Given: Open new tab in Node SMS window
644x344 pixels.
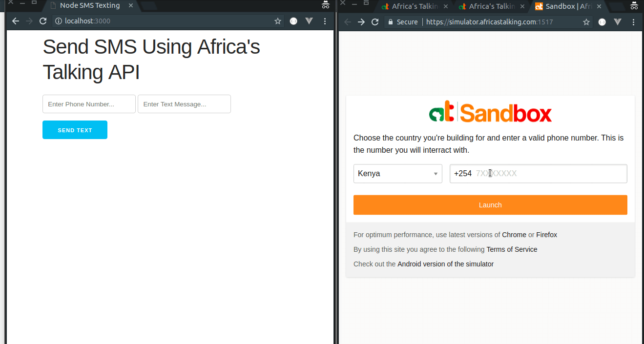Looking at the screenshot, I should (x=149, y=6).
